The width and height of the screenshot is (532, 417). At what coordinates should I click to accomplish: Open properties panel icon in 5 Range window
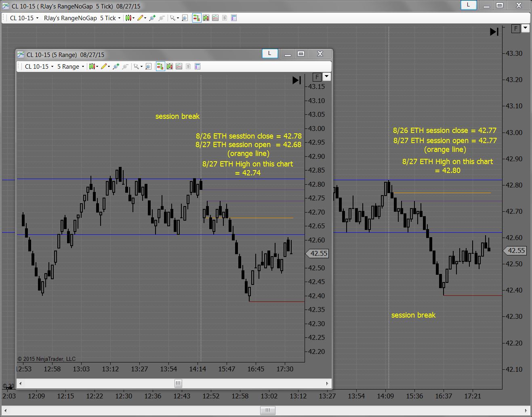click(198, 66)
